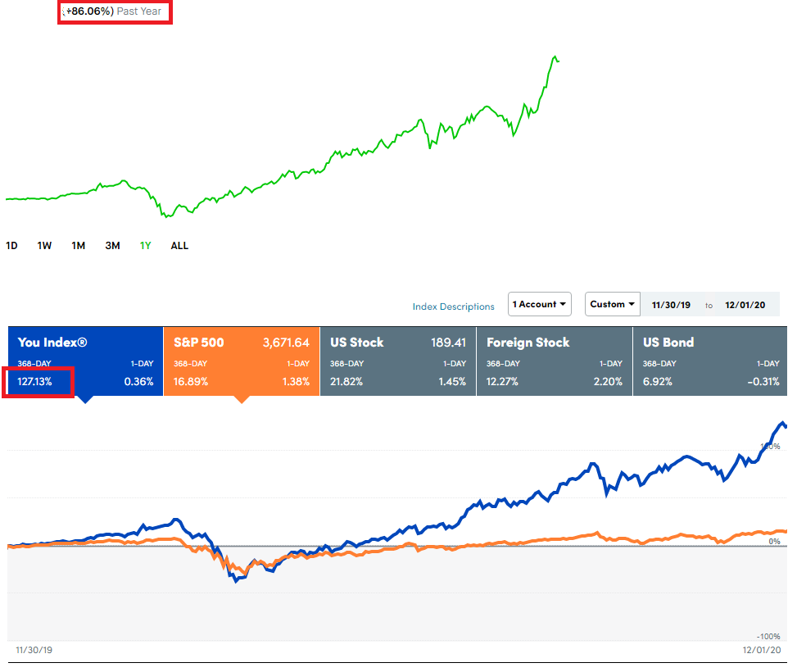The image size is (797, 672).
Task: Toggle the US Stock comparison tile
Action: (398, 361)
